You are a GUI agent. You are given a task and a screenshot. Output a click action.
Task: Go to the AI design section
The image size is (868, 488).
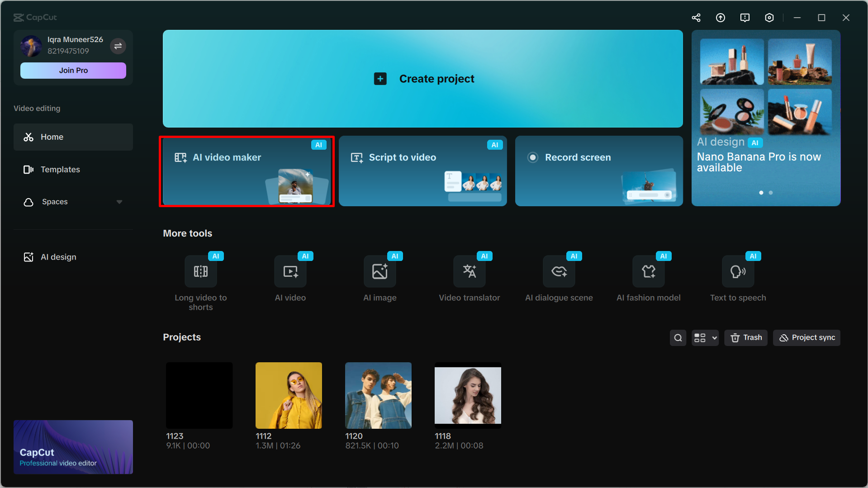click(x=58, y=256)
